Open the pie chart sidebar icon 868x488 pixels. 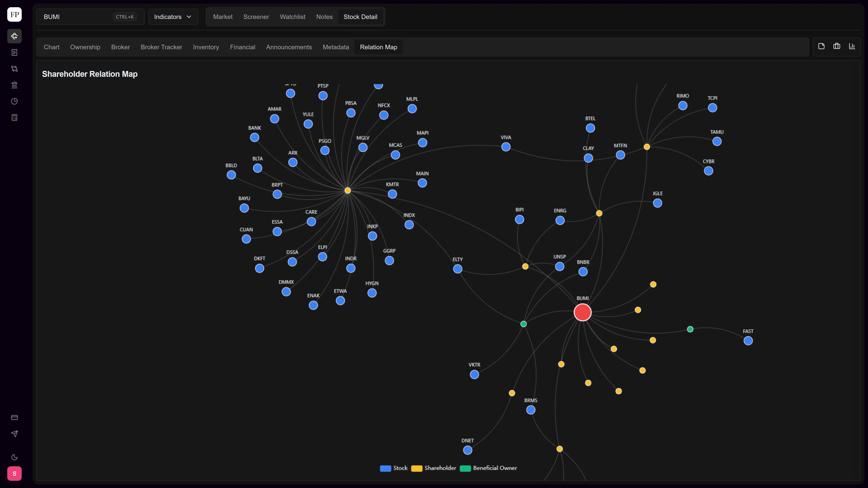click(x=14, y=101)
